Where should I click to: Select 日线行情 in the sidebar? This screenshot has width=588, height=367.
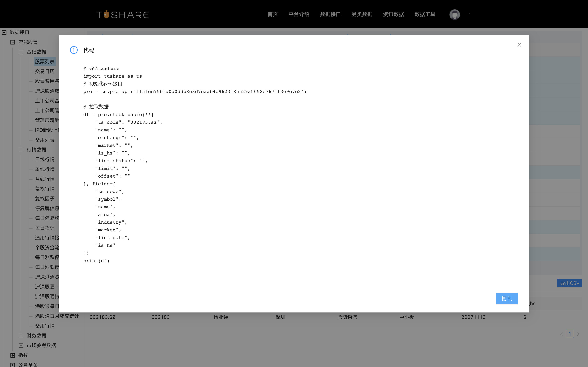[45, 159]
